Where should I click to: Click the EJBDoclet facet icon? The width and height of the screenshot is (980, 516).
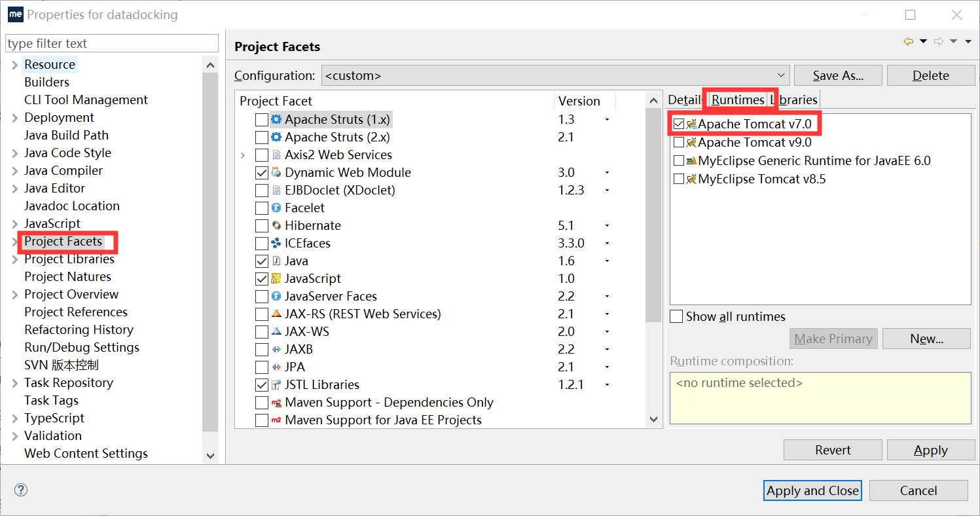[276, 190]
